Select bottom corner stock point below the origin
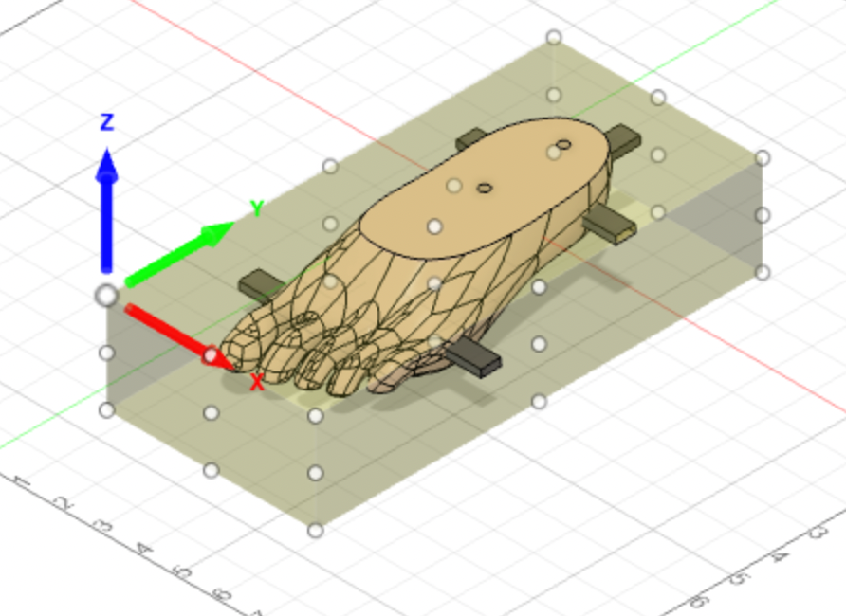The height and width of the screenshot is (616, 846). (107, 410)
